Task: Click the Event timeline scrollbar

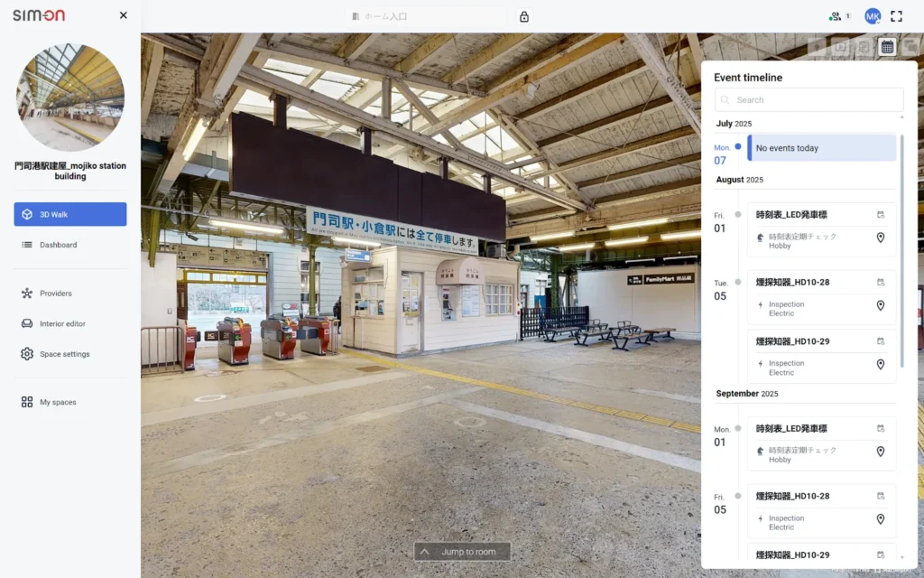Action: 902,253
